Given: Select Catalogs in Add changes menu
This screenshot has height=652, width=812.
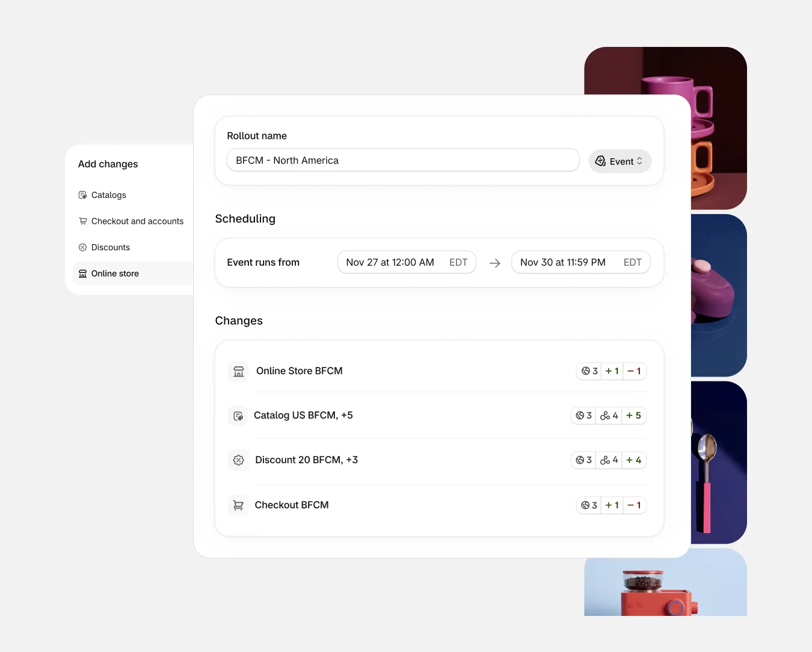Looking at the screenshot, I should [x=133, y=195].
